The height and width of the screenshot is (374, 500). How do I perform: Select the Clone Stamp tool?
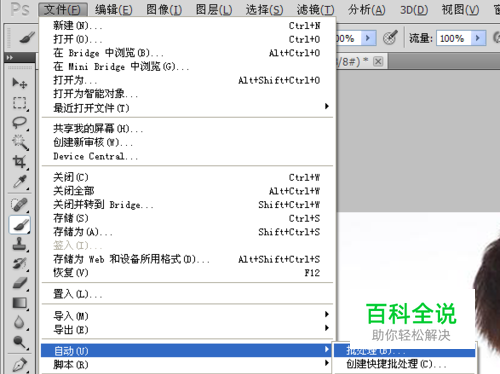[20, 244]
